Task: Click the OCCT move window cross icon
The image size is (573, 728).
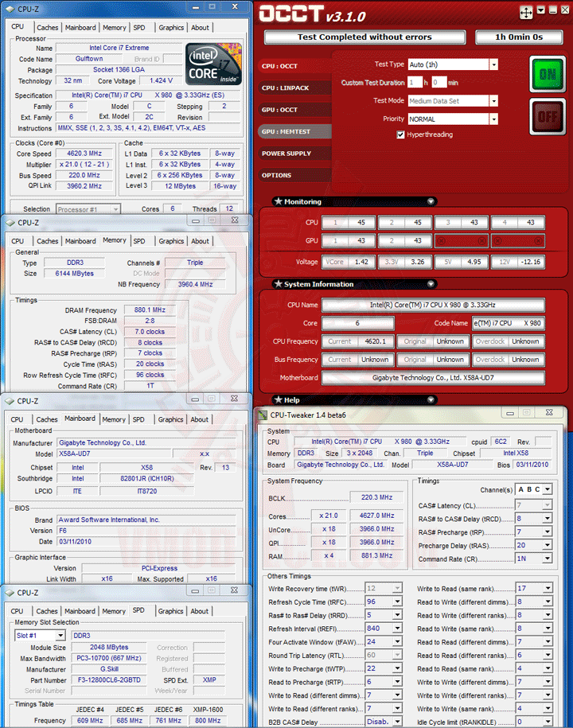Action: pyautogui.click(x=526, y=12)
